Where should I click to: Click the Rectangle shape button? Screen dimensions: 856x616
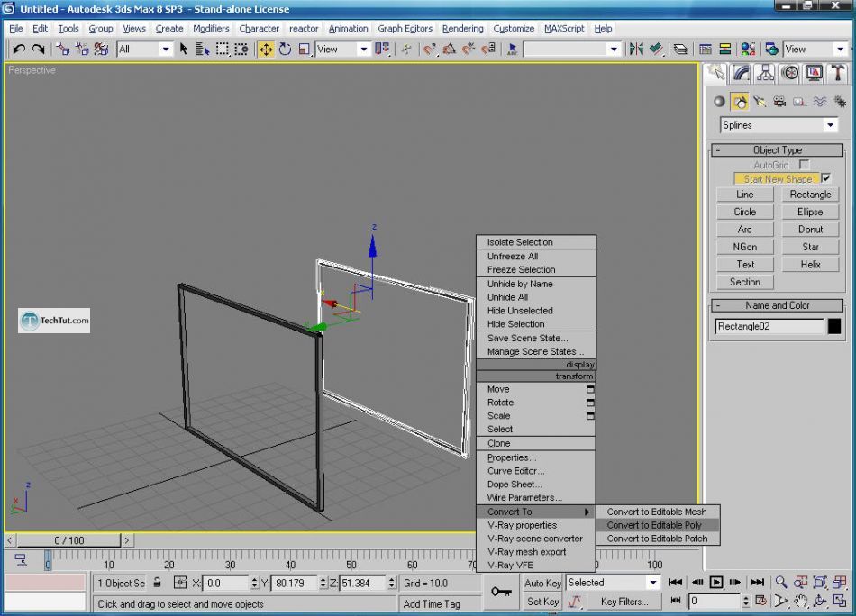point(810,195)
